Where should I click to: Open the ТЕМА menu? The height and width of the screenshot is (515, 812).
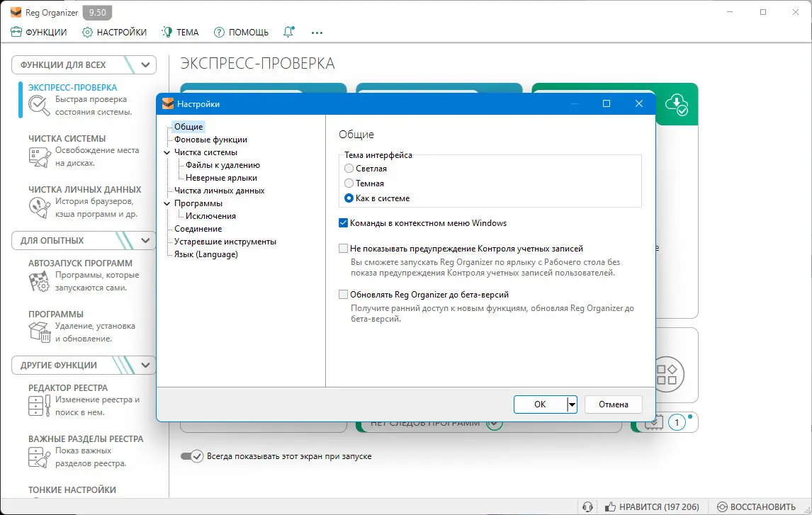[x=180, y=32]
